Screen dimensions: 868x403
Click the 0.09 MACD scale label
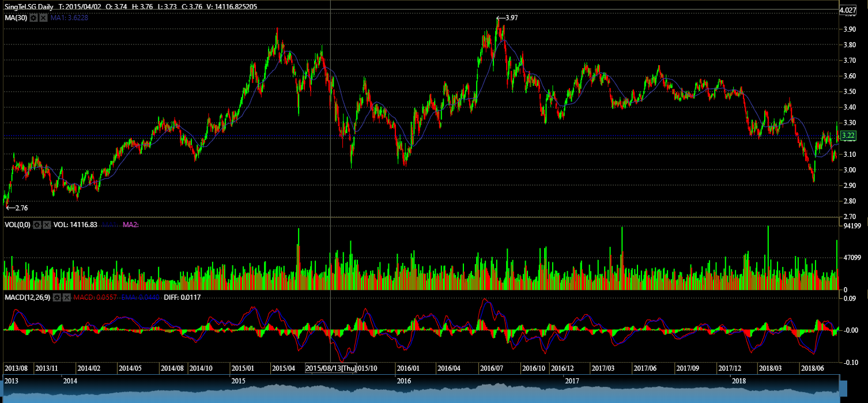coord(850,299)
